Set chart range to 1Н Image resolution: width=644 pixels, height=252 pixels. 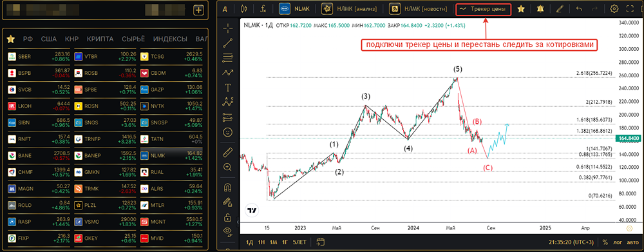point(261,242)
